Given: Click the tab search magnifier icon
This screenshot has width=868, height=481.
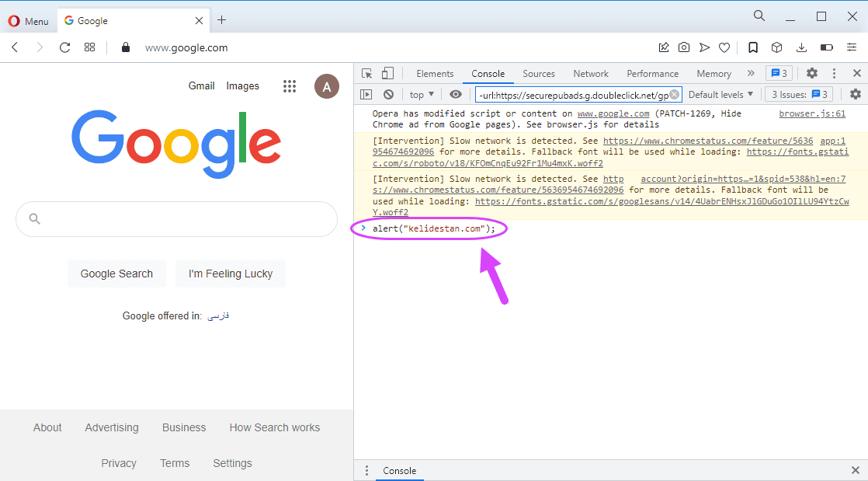Looking at the screenshot, I should (759, 16).
